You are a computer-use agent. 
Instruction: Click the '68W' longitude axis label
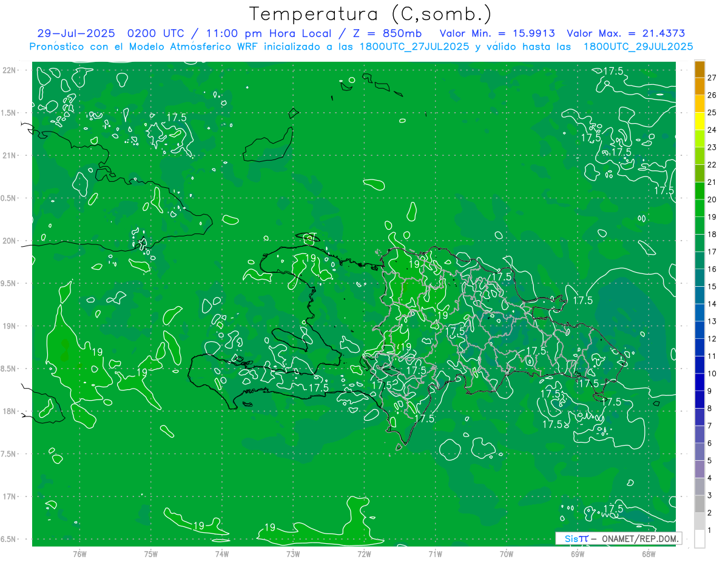pyautogui.click(x=648, y=554)
